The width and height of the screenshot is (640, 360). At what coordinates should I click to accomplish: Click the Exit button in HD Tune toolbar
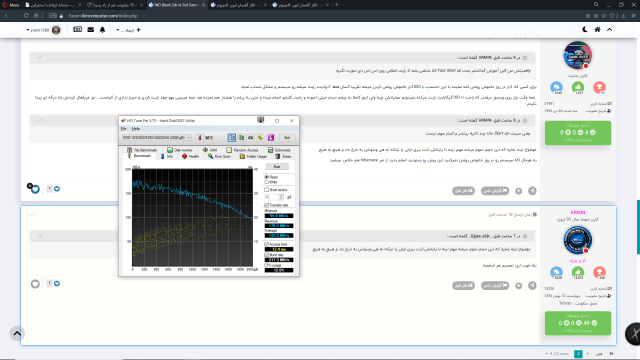287,138
